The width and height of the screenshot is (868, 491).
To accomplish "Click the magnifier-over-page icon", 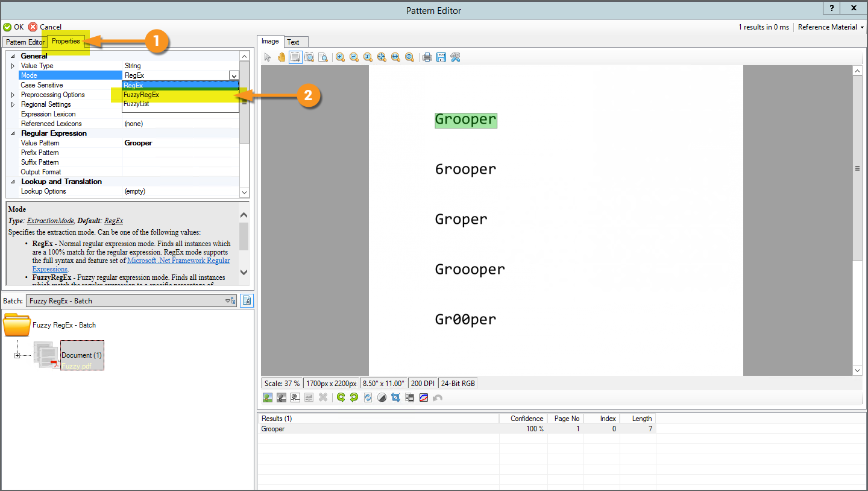I will coord(323,57).
